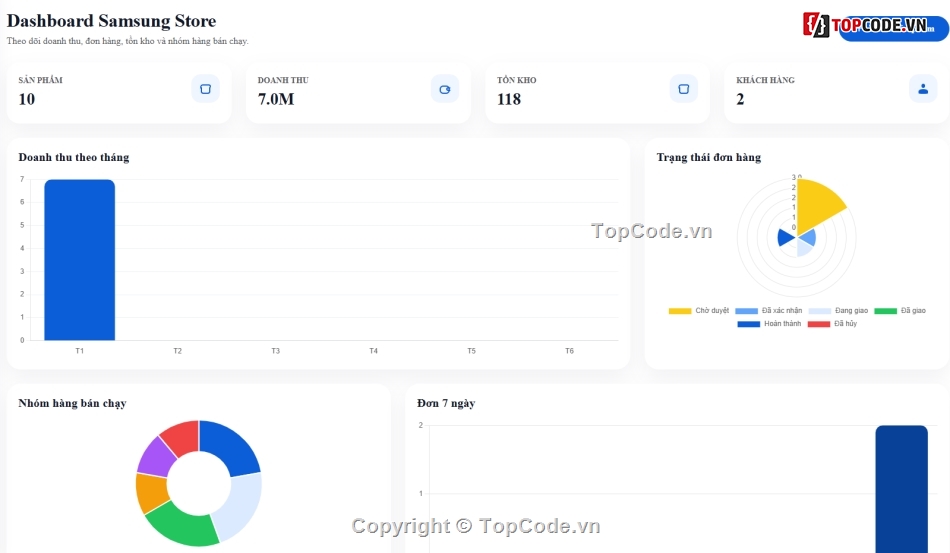950x553 pixels.
Task: Click the Tồn kho card inventory icon
Action: coord(683,89)
